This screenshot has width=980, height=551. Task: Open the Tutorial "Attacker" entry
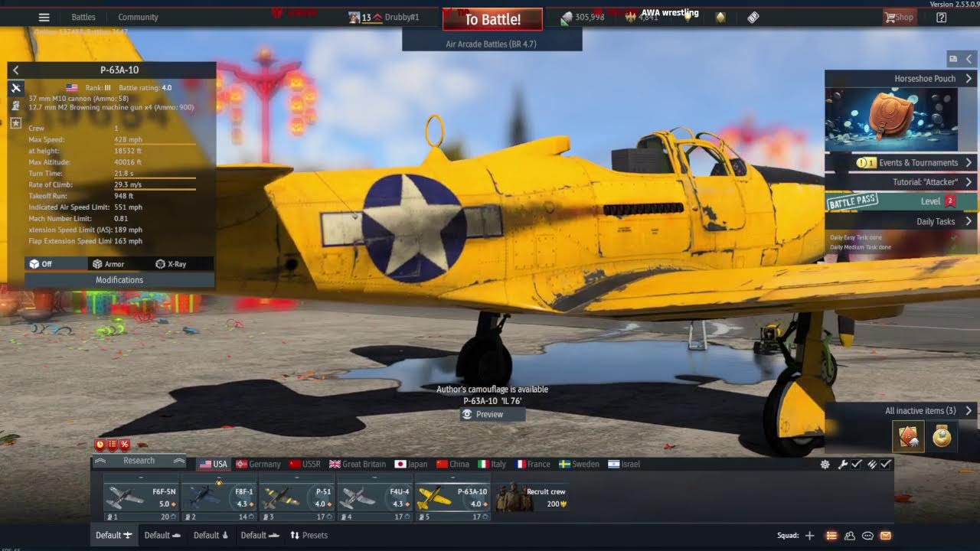(900, 182)
